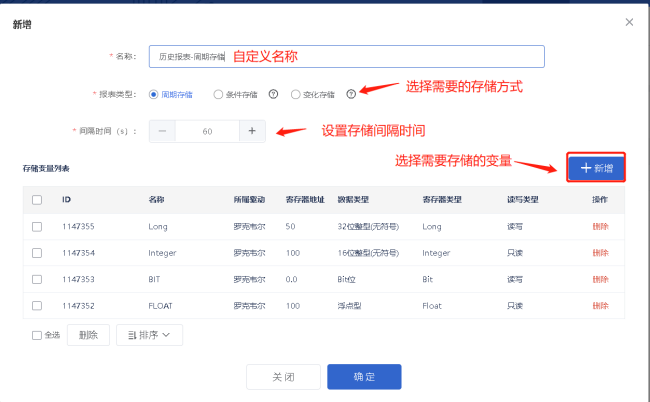
Task: Open the 排序 dropdown
Action: [x=149, y=335]
